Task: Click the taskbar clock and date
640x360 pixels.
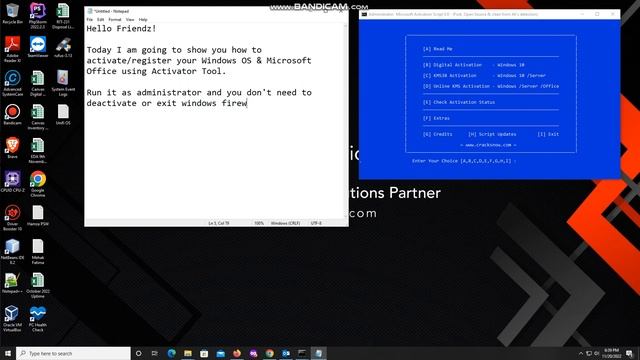Action: [x=611, y=353]
